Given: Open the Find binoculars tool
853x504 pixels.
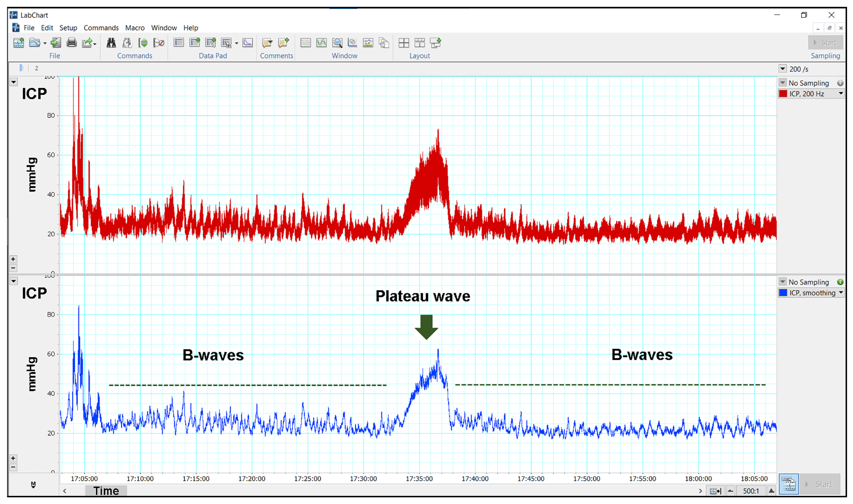Looking at the screenshot, I should [x=111, y=43].
